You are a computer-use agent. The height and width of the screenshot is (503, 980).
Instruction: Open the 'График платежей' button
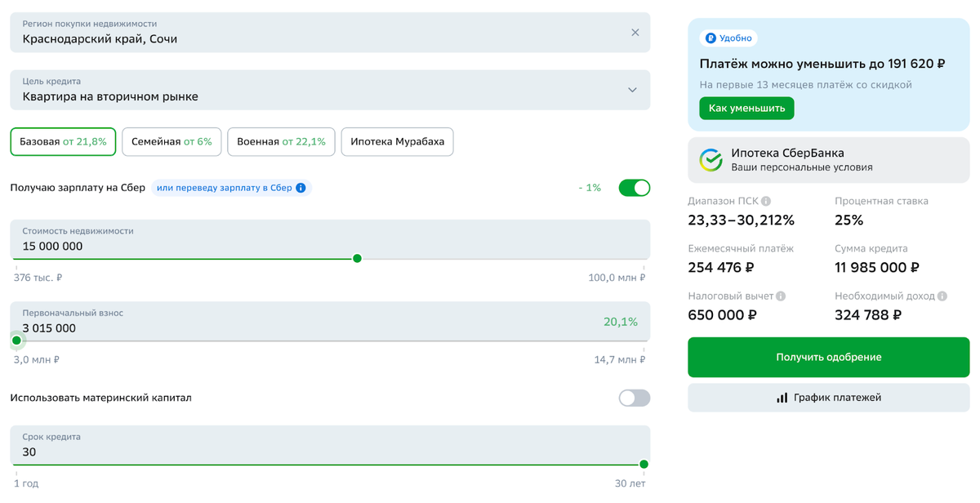(829, 398)
